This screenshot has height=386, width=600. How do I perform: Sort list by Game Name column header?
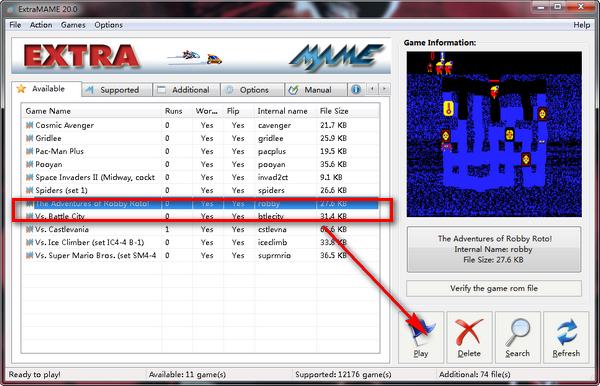click(x=92, y=111)
